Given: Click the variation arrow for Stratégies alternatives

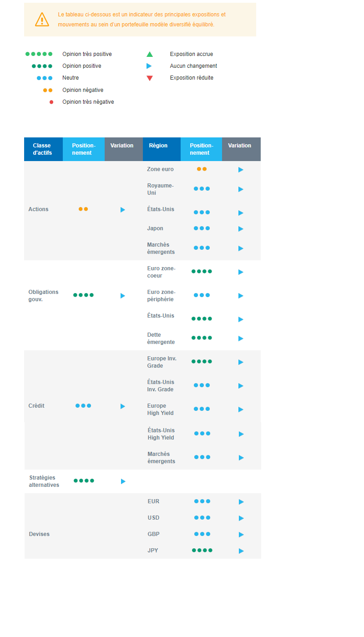Looking at the screenshot, I should 123,481.
